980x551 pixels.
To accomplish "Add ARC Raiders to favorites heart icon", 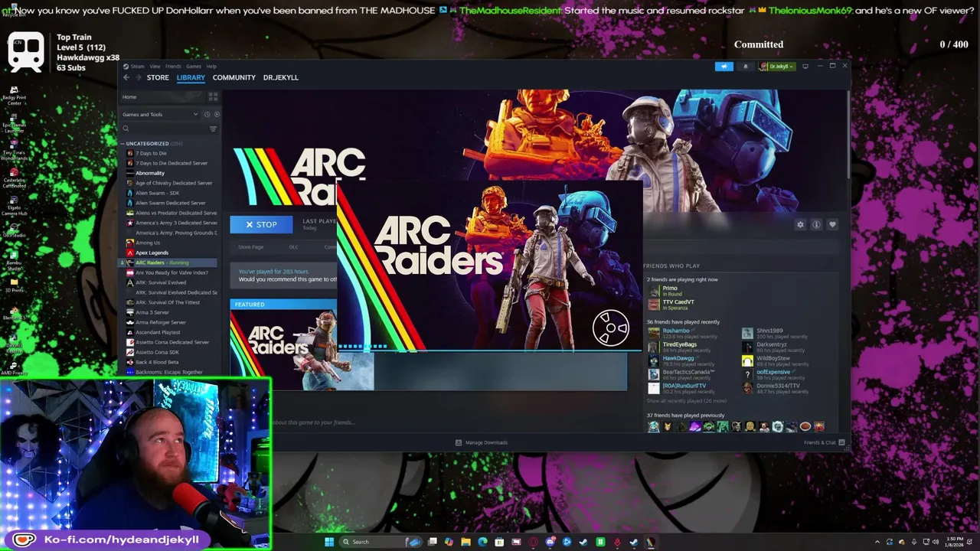I will (832, 224).
